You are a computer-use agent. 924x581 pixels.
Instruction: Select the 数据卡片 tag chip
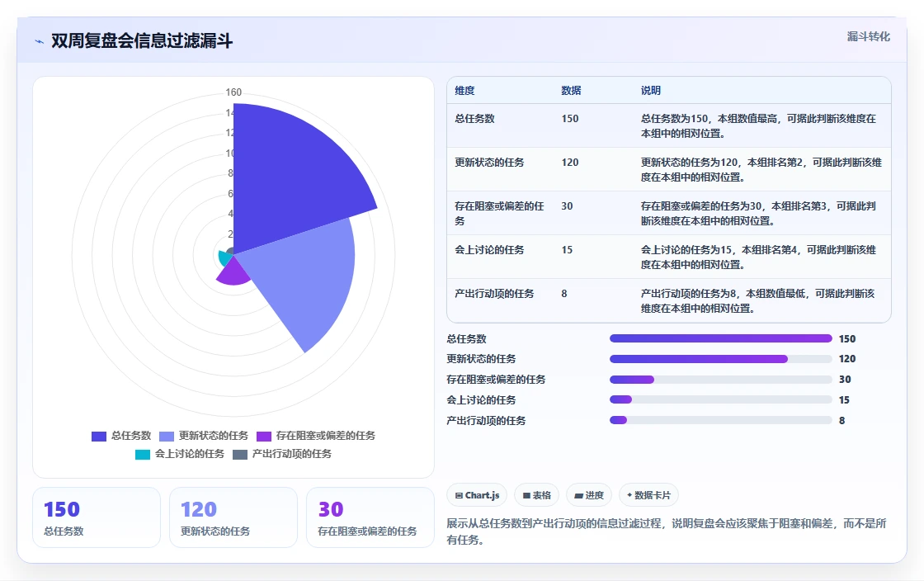point(648,495)
